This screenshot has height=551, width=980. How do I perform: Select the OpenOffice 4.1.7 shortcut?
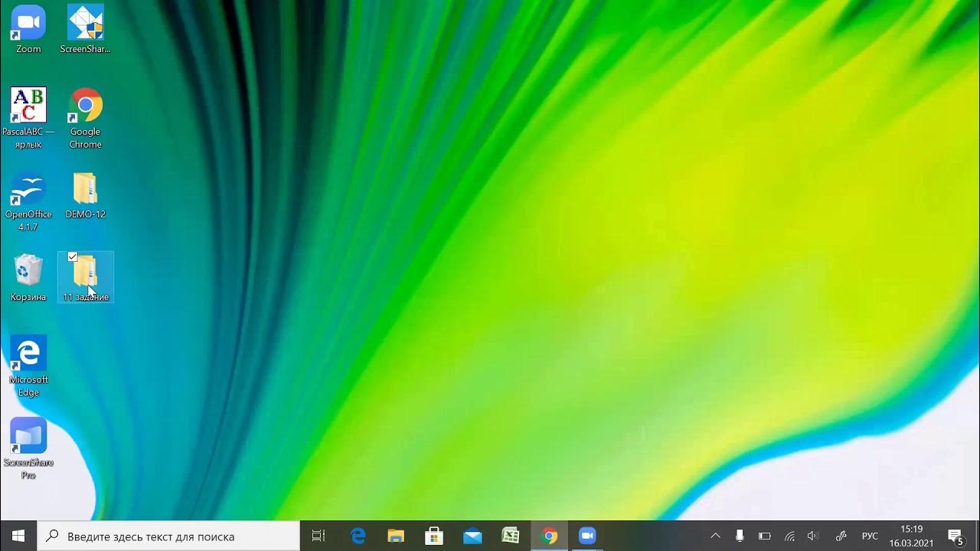coord(28,202)
